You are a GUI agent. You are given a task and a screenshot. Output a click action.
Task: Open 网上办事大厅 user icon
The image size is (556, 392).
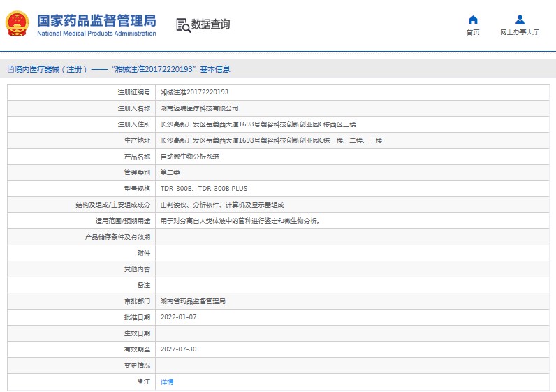520,20
